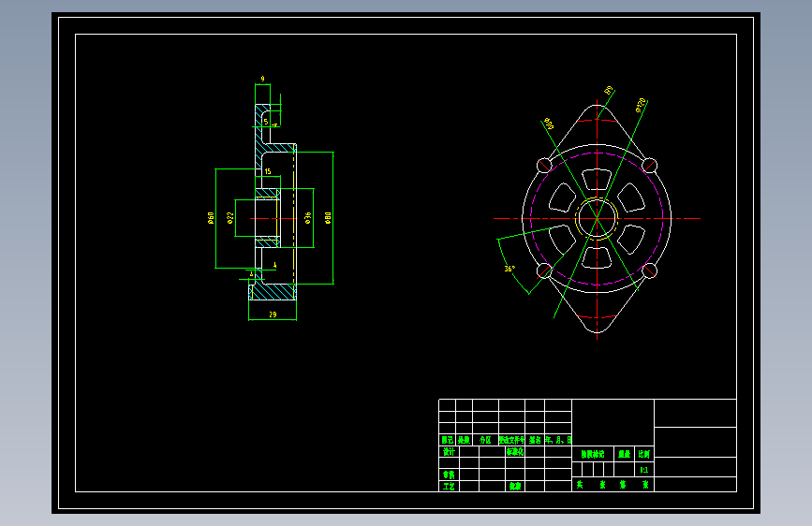Image resolution: width=812 pixels, height=526 pixels.
Task: Select the Φ22 bore dimension label
Action: point(230,218)
